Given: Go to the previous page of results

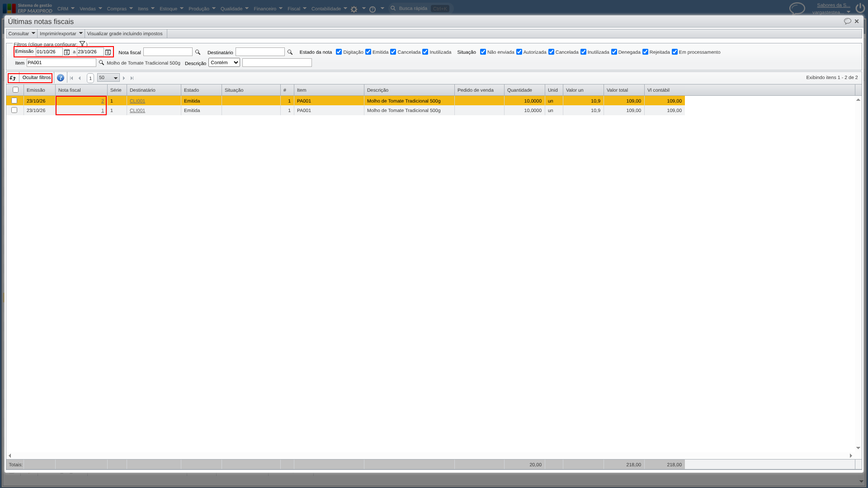Looking at the screenshot, I should [80, 78].
